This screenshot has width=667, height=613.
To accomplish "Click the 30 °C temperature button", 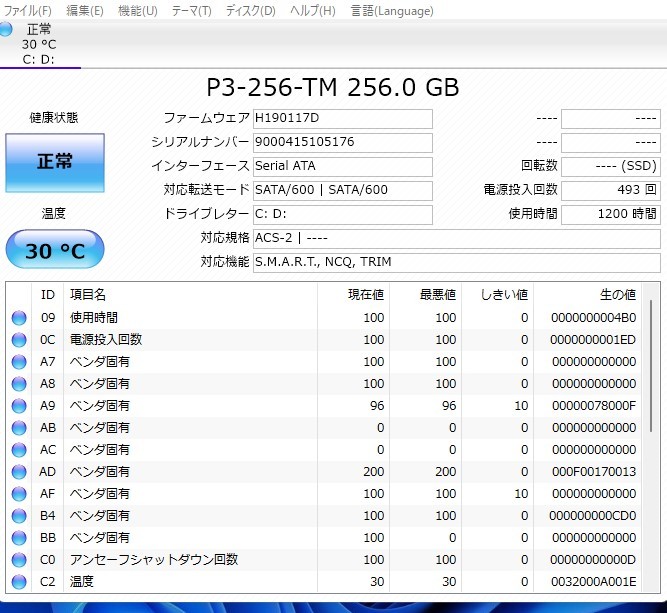I will tap(54, 250).
